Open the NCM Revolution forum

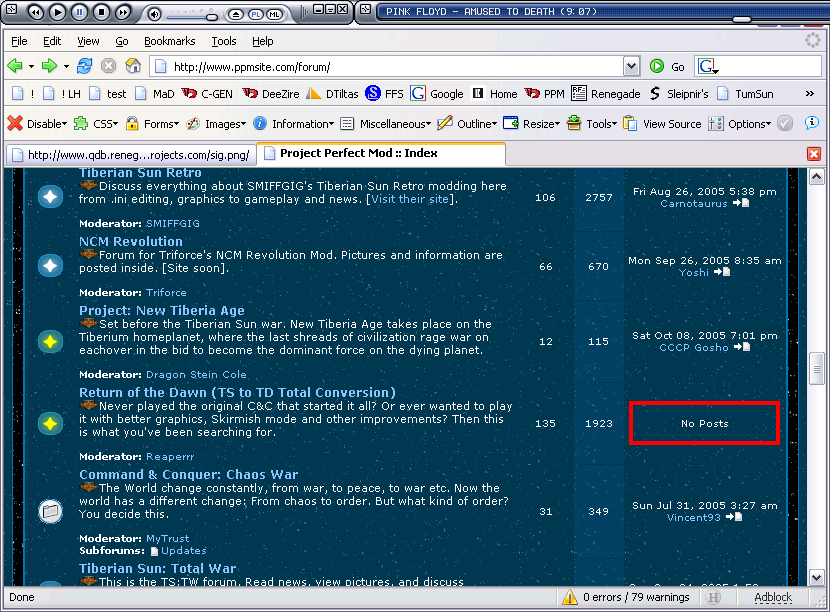[131, 241]
